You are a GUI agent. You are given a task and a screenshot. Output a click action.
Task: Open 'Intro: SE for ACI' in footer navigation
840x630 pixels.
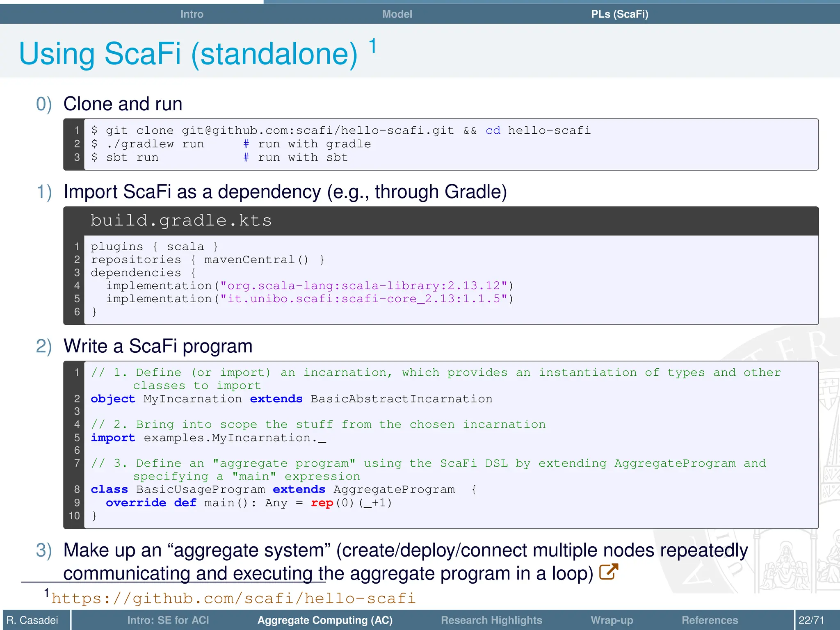pyautogui.click(x=168, y=620)
